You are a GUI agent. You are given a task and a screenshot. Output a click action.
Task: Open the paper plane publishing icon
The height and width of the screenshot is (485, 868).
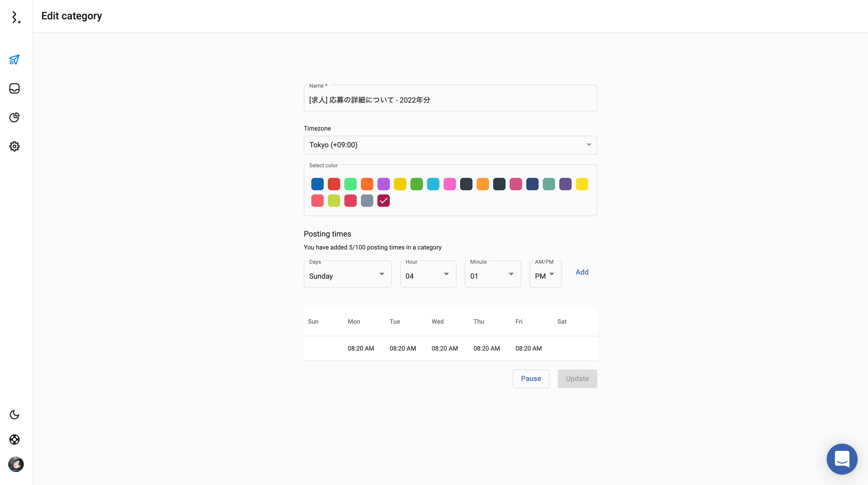(14, 60)
